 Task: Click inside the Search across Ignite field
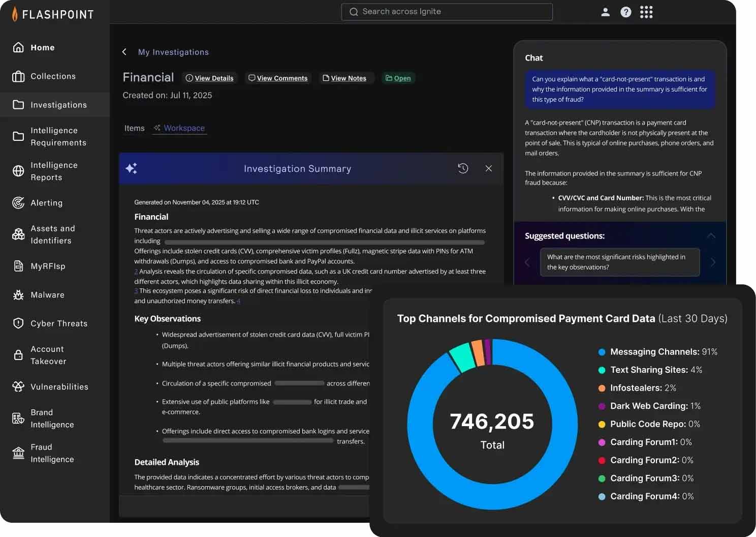click(447, 12)
